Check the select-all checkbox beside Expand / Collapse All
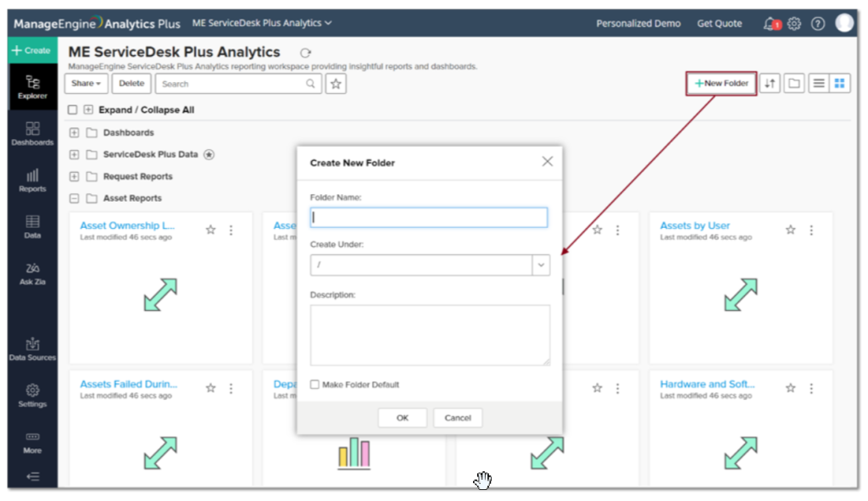Screen dimensions: 868x501 (x=73, y=110)
